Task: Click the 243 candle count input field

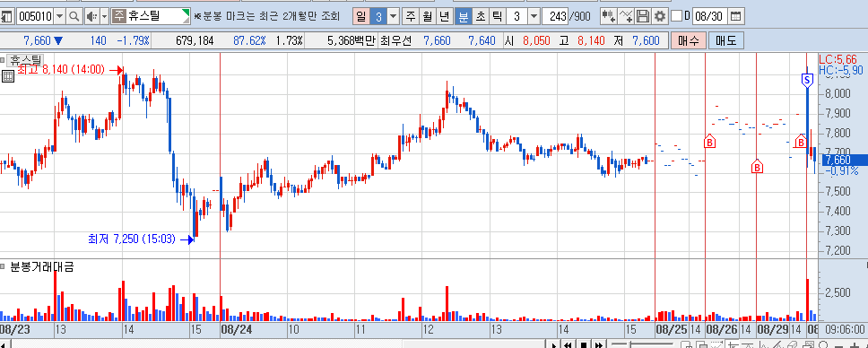Action: [x=555, y=16]
